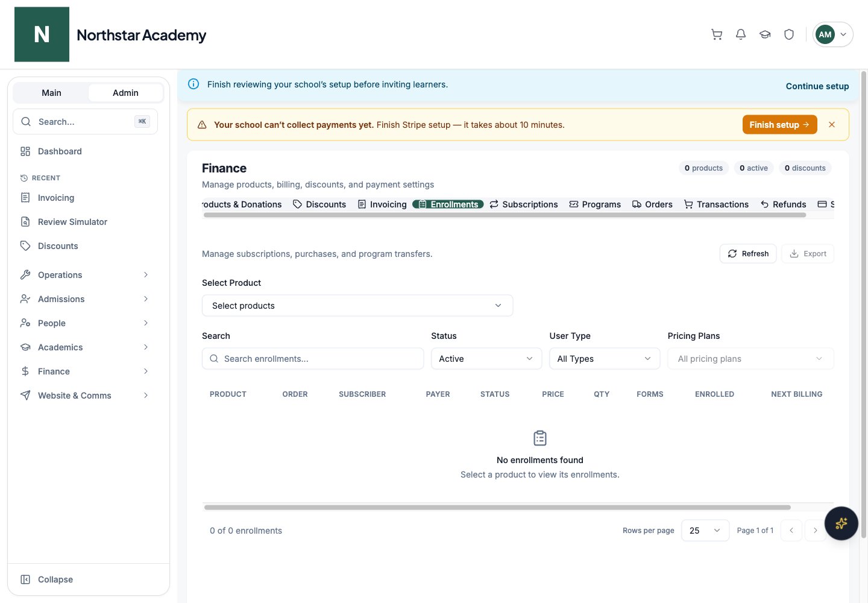This screenshot has width=868, height=603.
Task: Open the AM user avatar menu
Action: (x=833, y=34)
